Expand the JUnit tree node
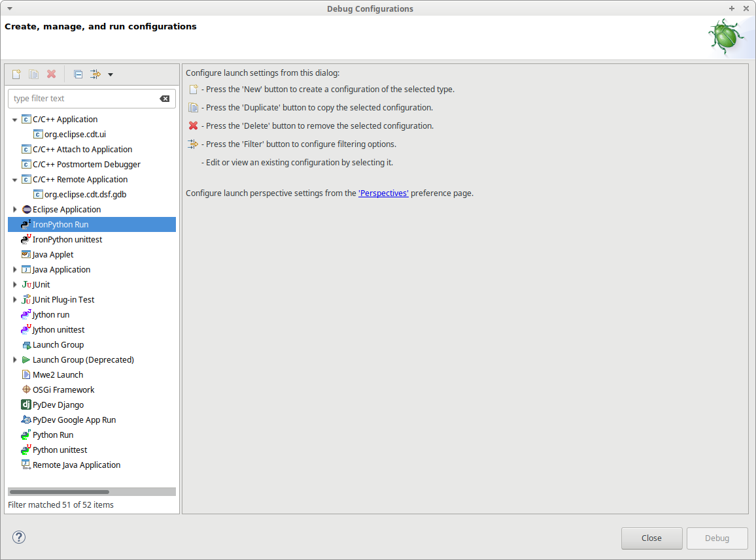 [x=14, y=284]
